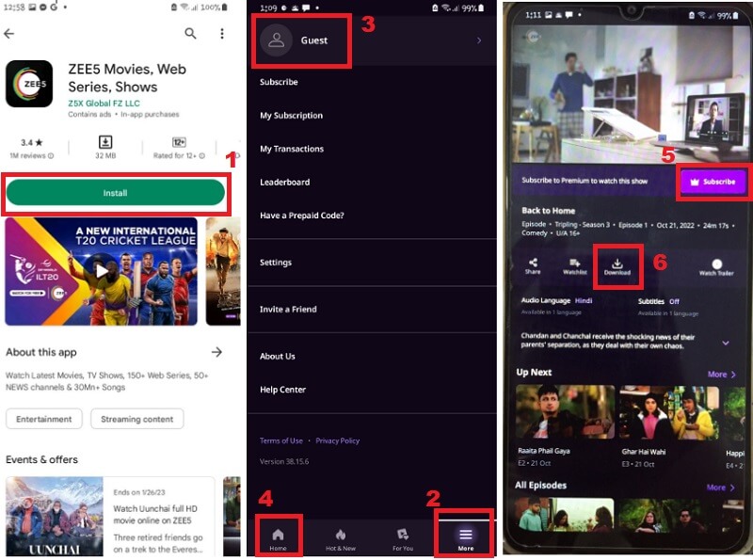Tap battery icon in Play Store status bar
Viewport: 753px width, 560px height.
(224, 7)
